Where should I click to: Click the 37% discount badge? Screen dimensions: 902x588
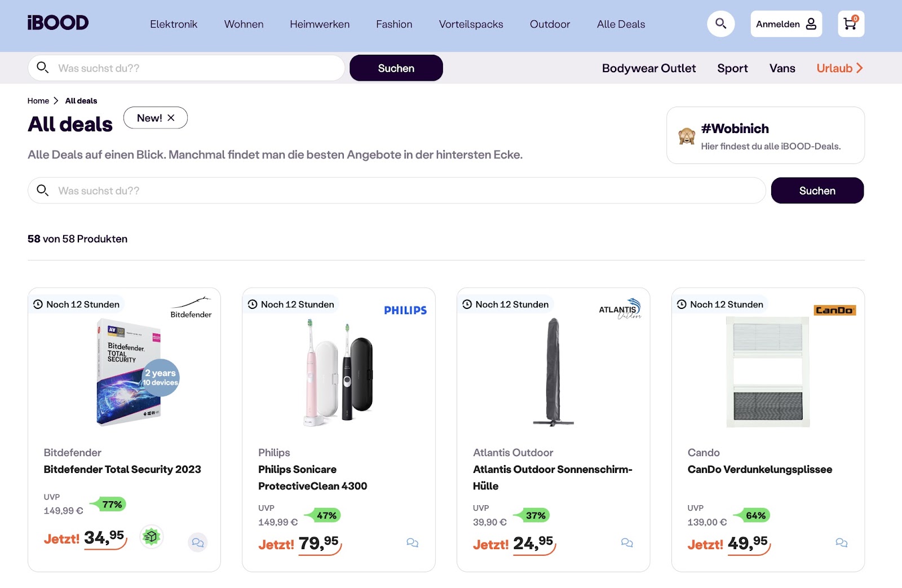pos(531,515)
